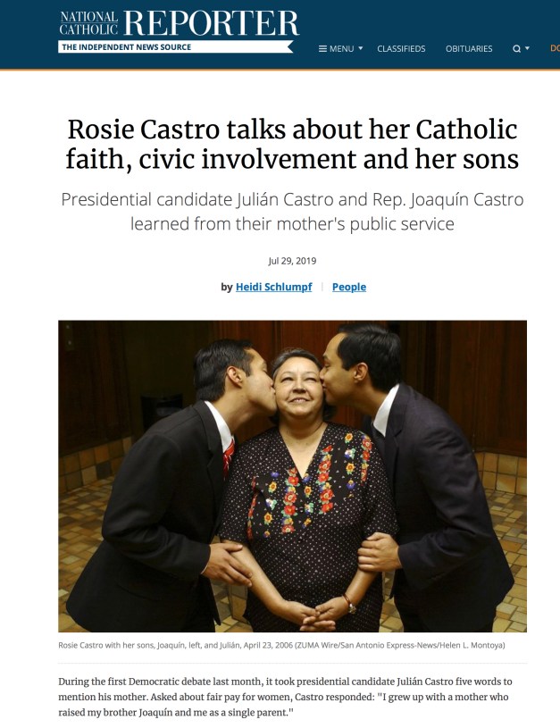Click the line starting 'raised my brother Joaquín'

click(x=177, y=712)
